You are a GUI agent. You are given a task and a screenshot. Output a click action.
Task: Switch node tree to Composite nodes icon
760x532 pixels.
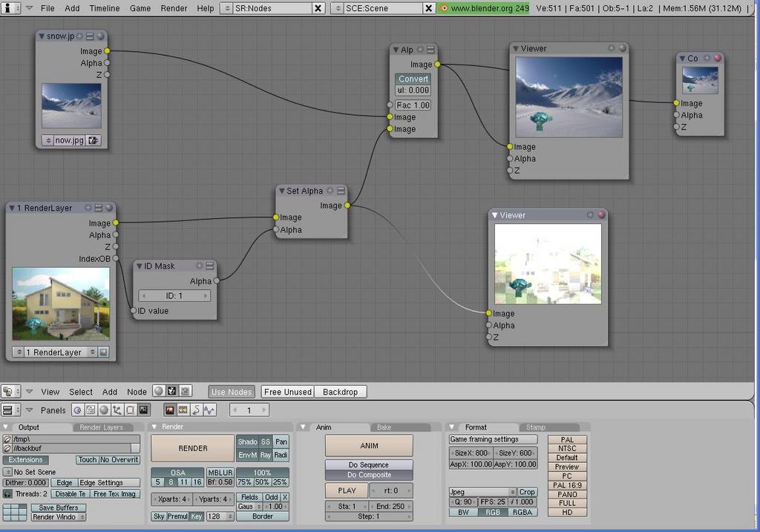(171, 391)
